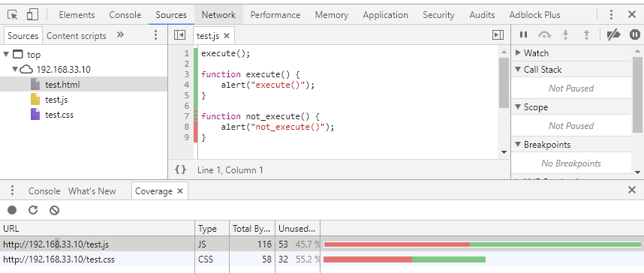Close the Coverage drawer tab

pos(180,191)
